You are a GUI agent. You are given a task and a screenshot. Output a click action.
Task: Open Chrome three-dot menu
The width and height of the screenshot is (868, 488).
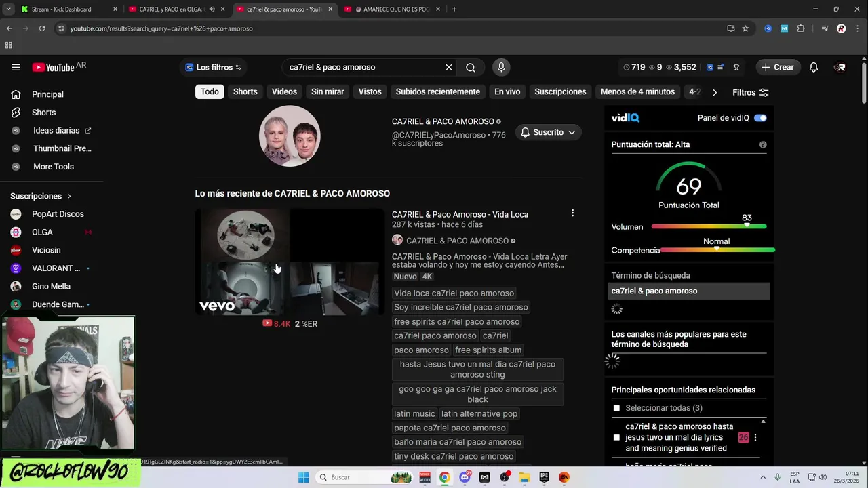tap(857, 28)
